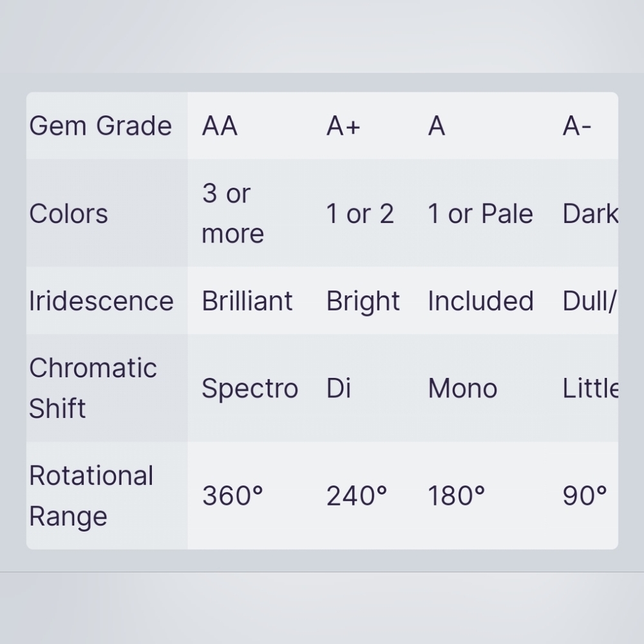Select the Bright iridescence cell

tap(363, 301)
